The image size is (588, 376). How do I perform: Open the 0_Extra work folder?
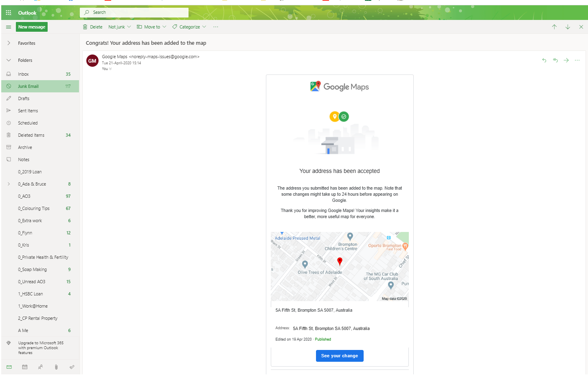40,221
